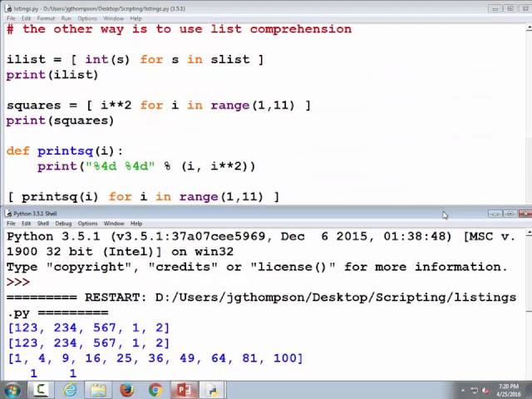Close the Python Shell window
The width and height of the screenshot is (532, 399).
[x=525, y=214]
